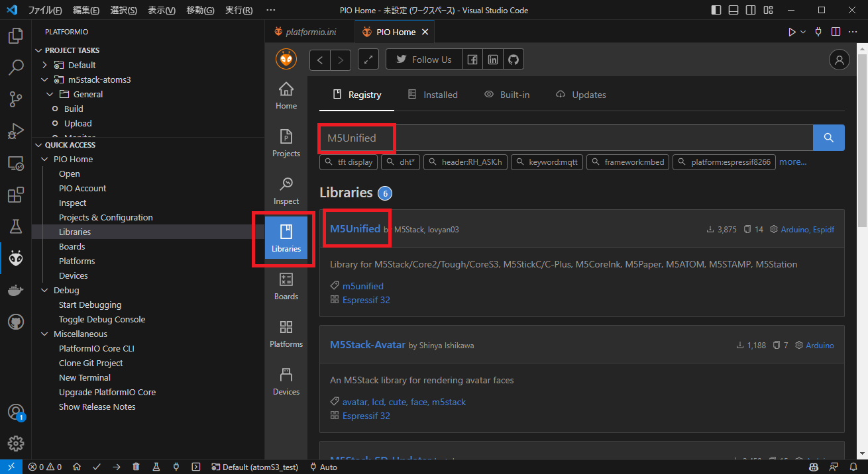The width and height of the screenshot is (868, 474).
Task: Select the Upload task in project tasks
Action: point(78,123)
